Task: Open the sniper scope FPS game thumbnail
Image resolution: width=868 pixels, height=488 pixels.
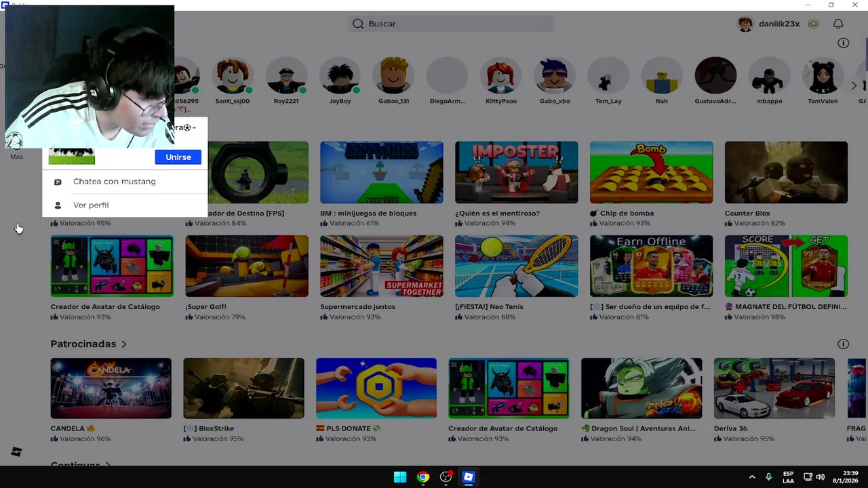Action: [258, 172]
